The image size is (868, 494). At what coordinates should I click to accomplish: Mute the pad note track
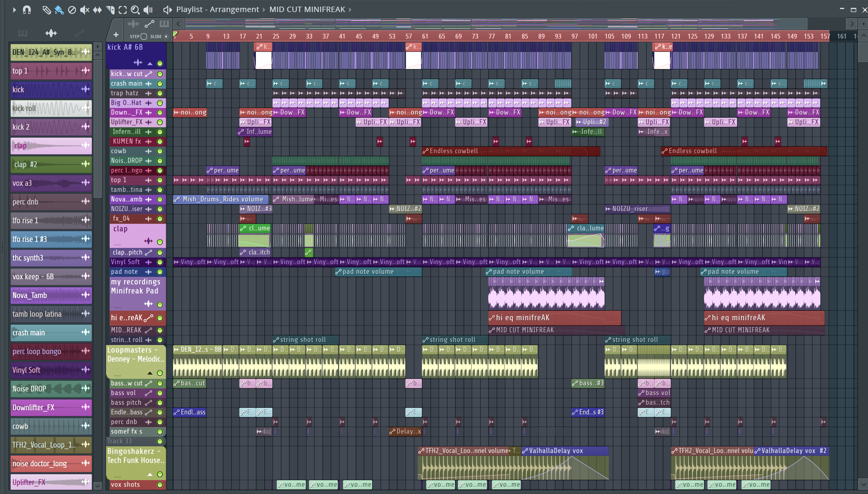pos(160,272)
